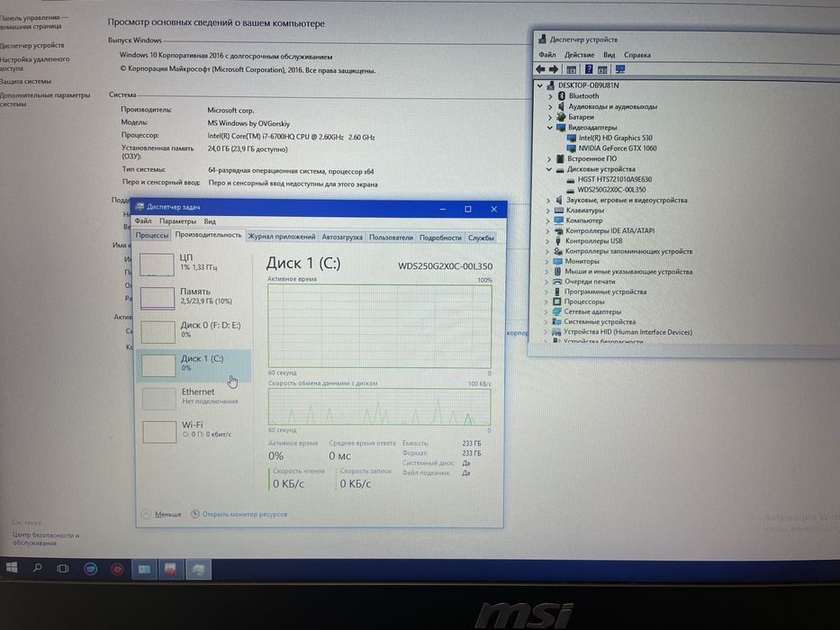The image size is (840, 630).
Task: Open Вид menu in Task Manager
Action: point(210,221)
